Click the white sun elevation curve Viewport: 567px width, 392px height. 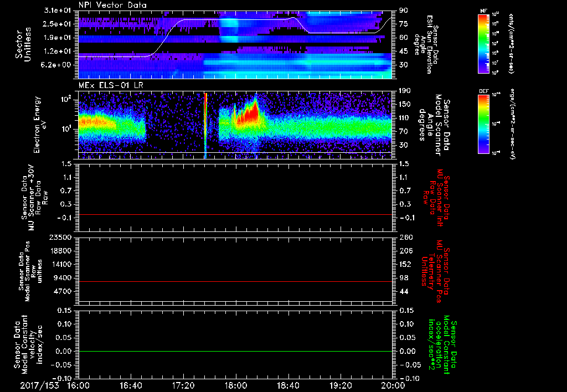pos(235,19)
